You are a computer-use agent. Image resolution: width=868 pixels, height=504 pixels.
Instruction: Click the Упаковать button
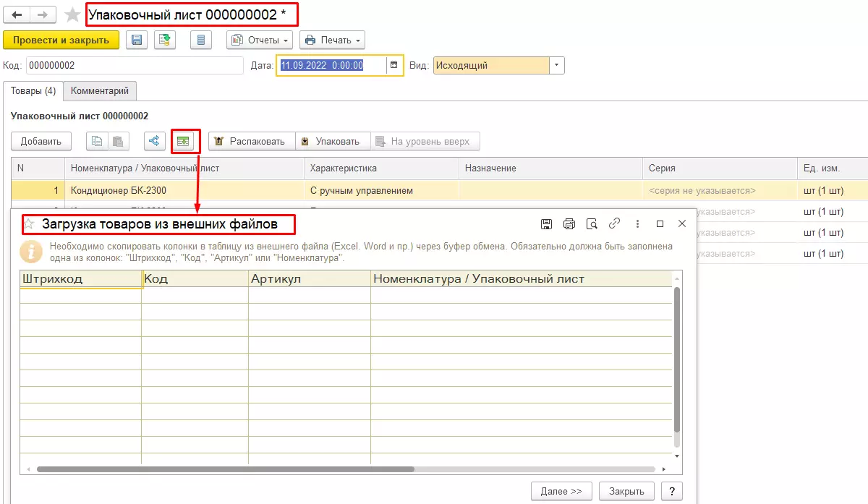[x=333, y=141]
